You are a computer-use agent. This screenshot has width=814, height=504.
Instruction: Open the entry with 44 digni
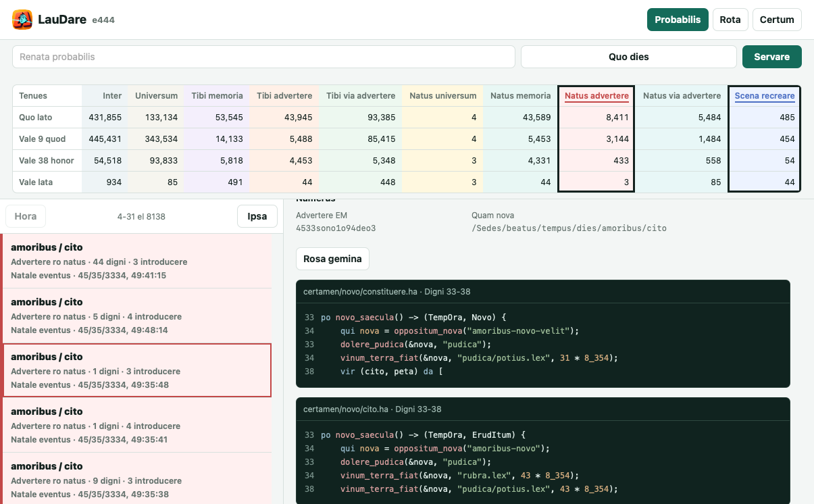click(x=137, y=261)
